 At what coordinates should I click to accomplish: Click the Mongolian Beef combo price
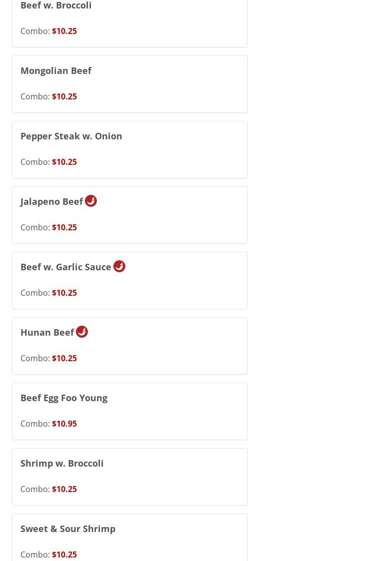coord(64,96)
